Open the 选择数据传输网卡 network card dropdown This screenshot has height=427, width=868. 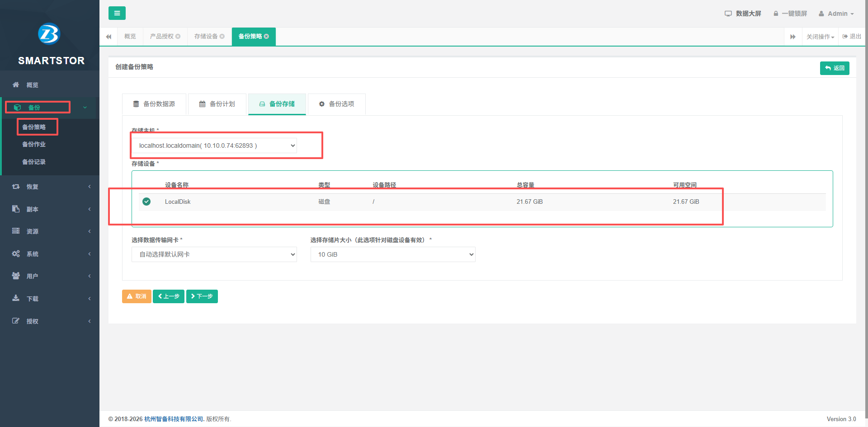tap(214, 254)
